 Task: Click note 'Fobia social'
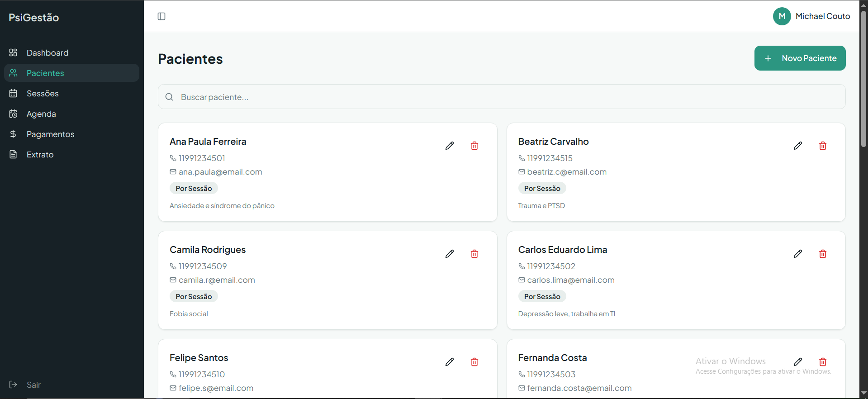coord(189,314)
